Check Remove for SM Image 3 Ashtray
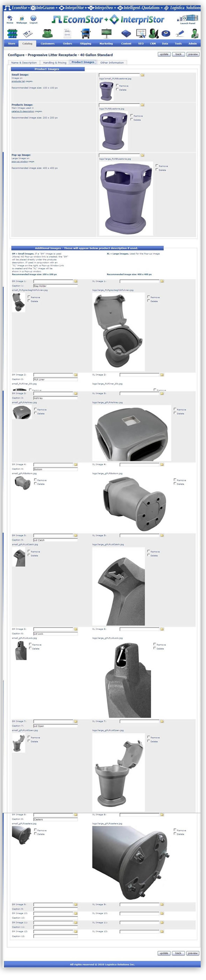The width and height of the screenshot is (206, 980). tap(36, 409)
